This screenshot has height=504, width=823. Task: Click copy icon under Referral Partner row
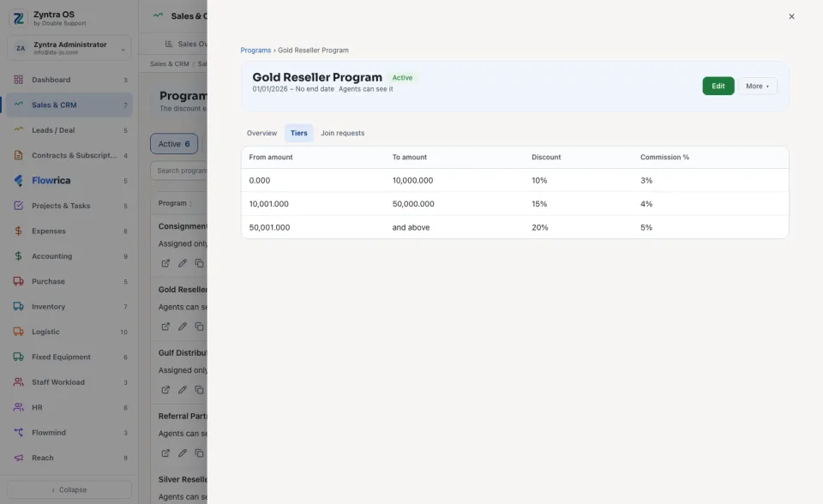199,453
